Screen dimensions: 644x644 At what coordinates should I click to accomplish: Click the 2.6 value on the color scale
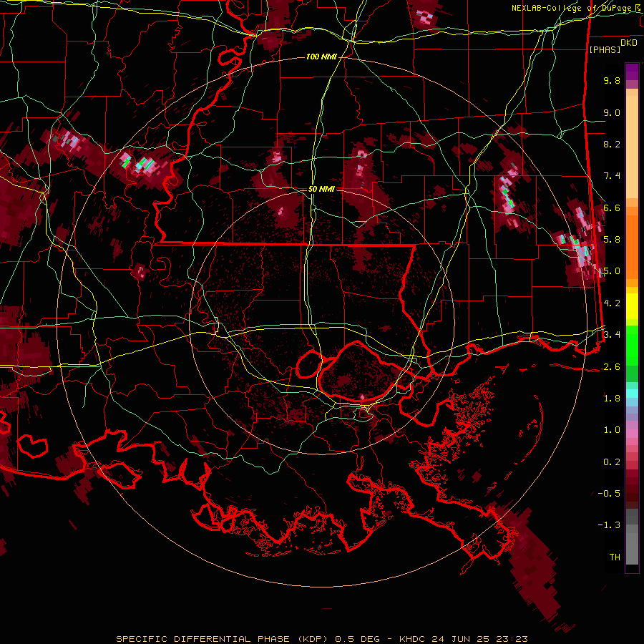tap(612, 367)
